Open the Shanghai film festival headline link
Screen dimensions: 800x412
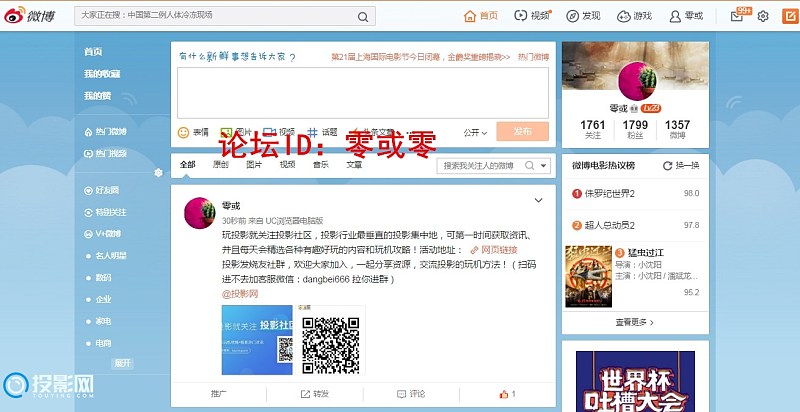click(x=420, y=57)
